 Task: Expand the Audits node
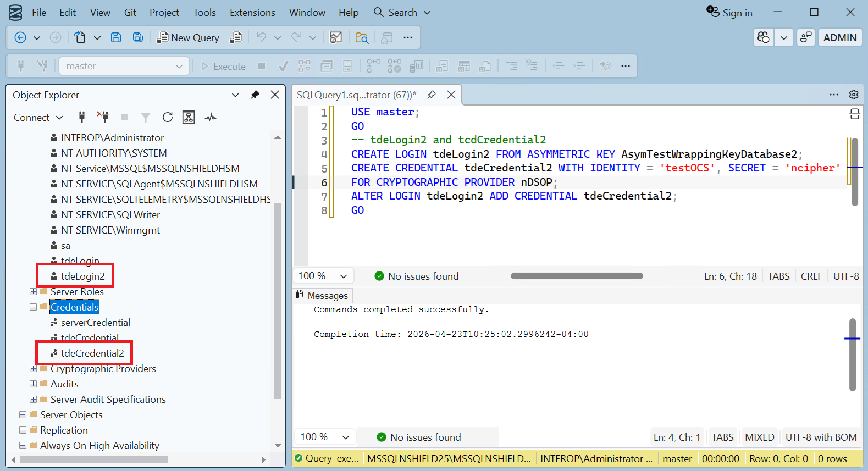pyautogui.click(x=33, y=384)
